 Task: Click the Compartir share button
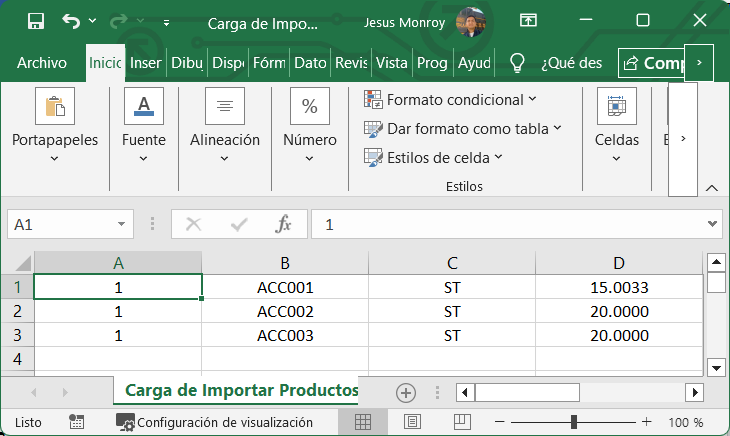tap(652, 63)
